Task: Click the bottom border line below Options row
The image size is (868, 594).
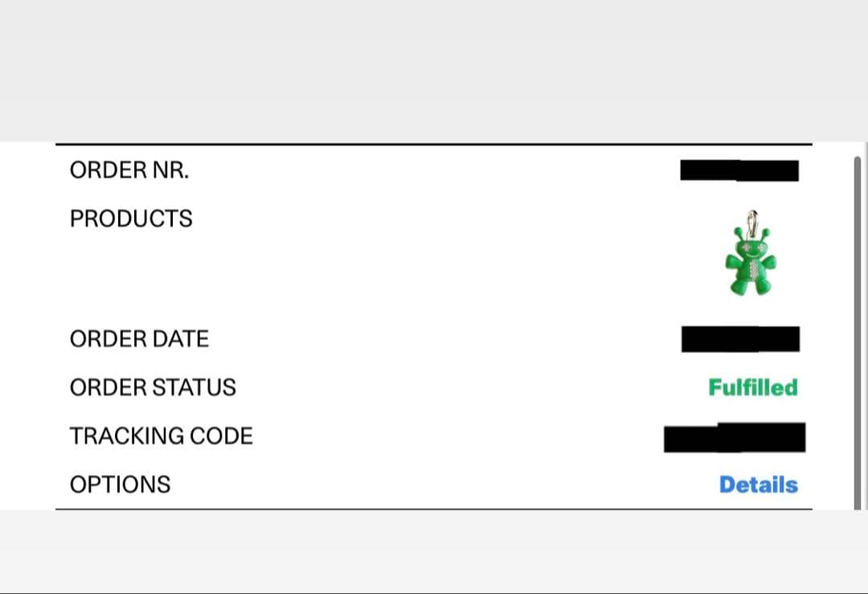Action: coord(434,509)
